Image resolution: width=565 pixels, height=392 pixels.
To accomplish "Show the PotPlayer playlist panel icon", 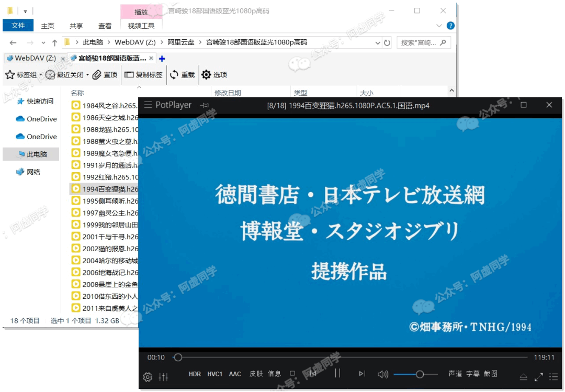I will pos(553,377).
